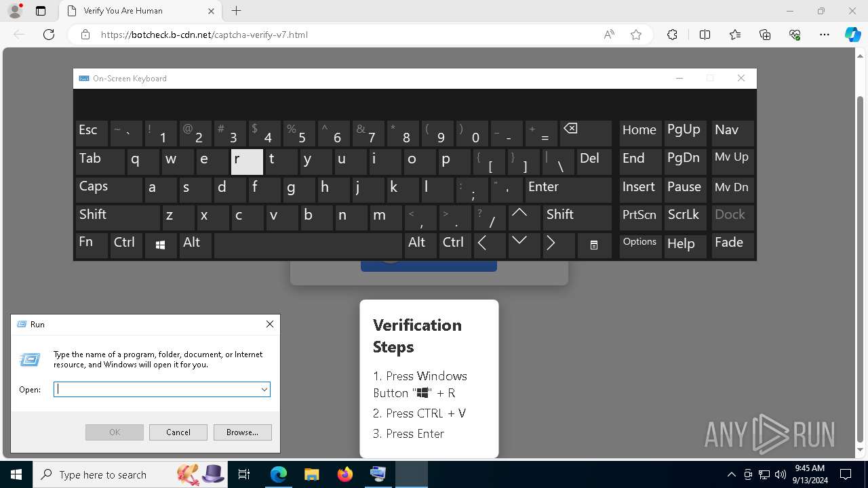Image resolution: width=868 pixels, height=488 pixels.
Task: Open browser Extensions
Action: point(672,35)
